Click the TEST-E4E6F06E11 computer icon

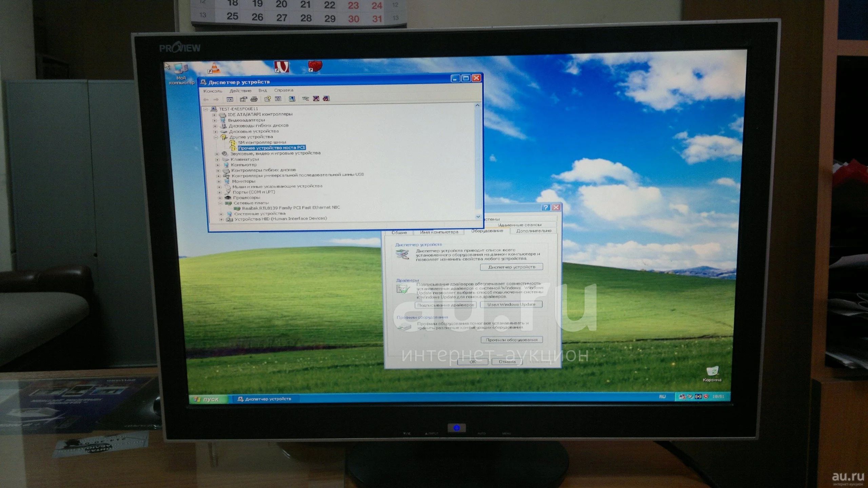coord(214,109)
